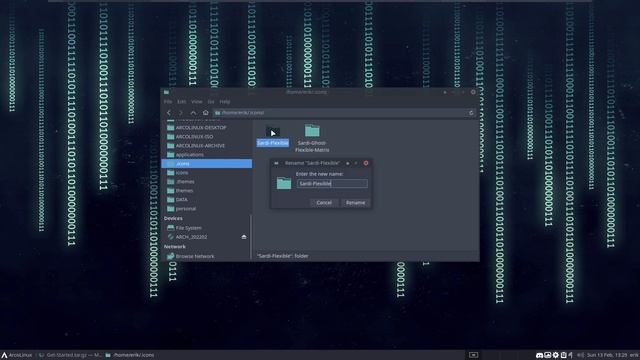Viewport: 640px width, 360px height.
Task: Go back with the toolbar back arrow
Action: click(x=169, y=113)
